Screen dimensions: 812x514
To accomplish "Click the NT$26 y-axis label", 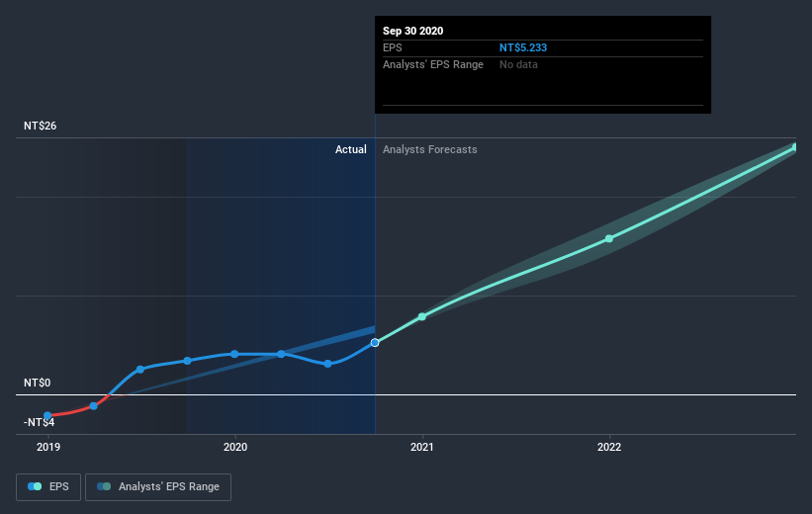I will pos(40,126).
